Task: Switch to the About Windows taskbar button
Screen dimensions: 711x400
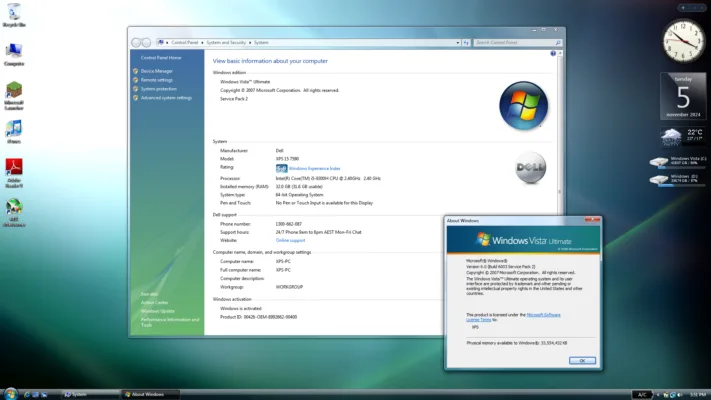Action: [x=151, y=395]
